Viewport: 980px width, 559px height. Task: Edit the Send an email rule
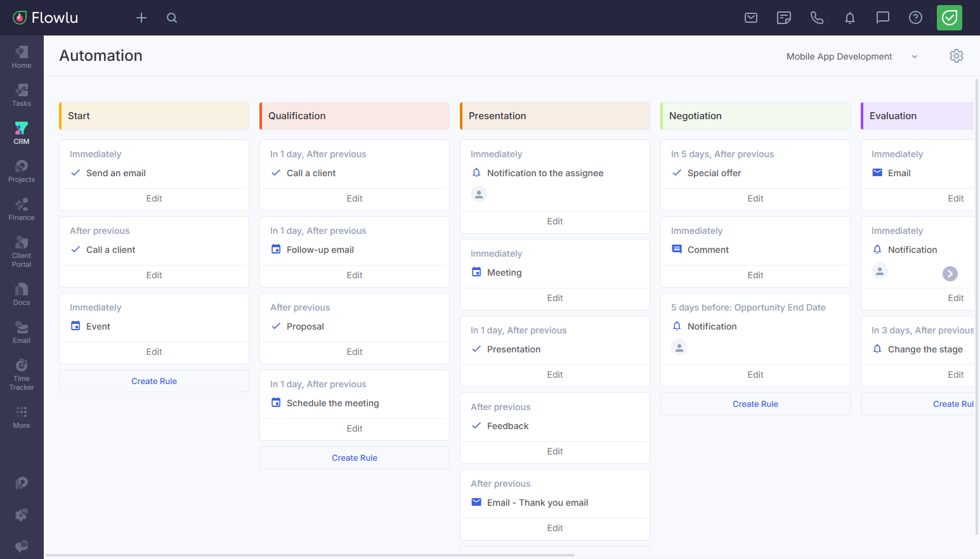coord(154,198)
